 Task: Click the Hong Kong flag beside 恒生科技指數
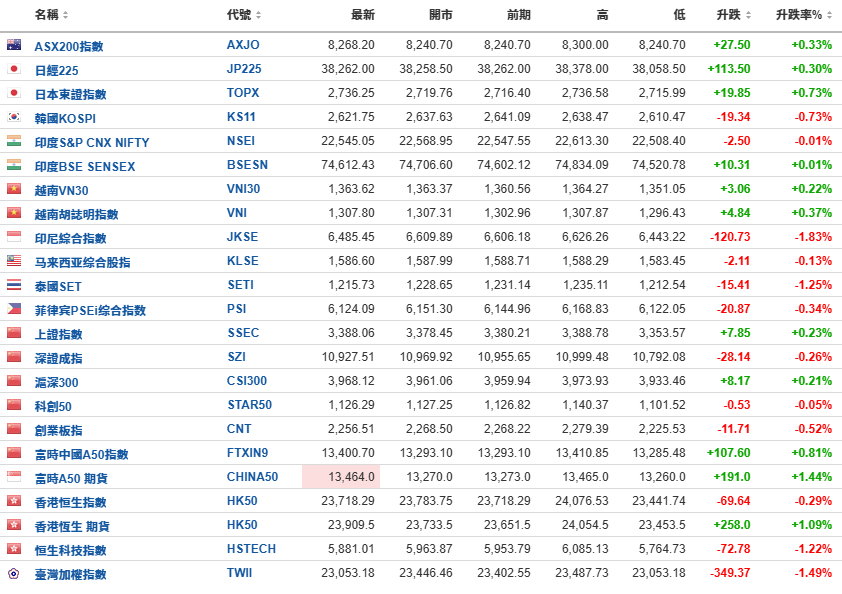tap(14, 549)
